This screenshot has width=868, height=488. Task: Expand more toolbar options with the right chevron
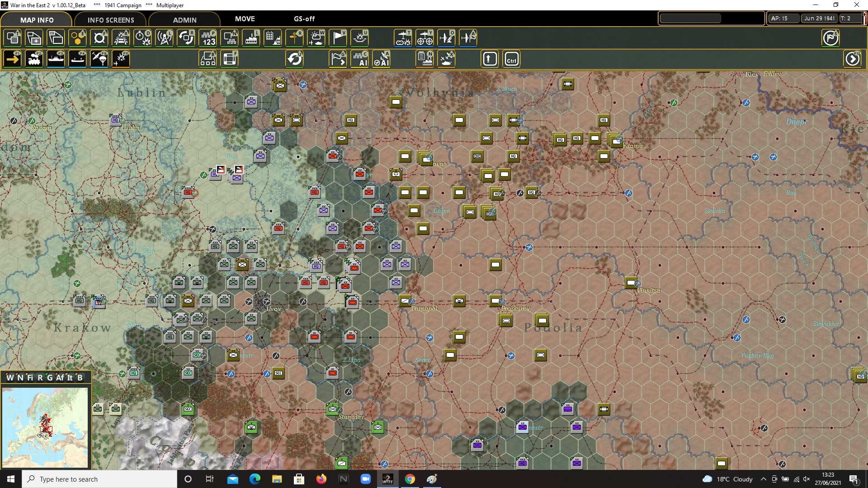point(853,59)
